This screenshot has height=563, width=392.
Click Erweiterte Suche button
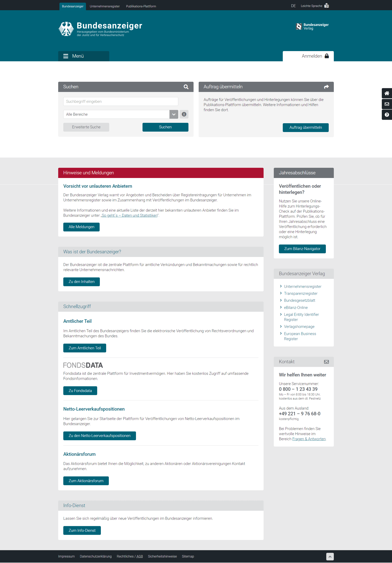pyautogui.click(x=86, y=127)
